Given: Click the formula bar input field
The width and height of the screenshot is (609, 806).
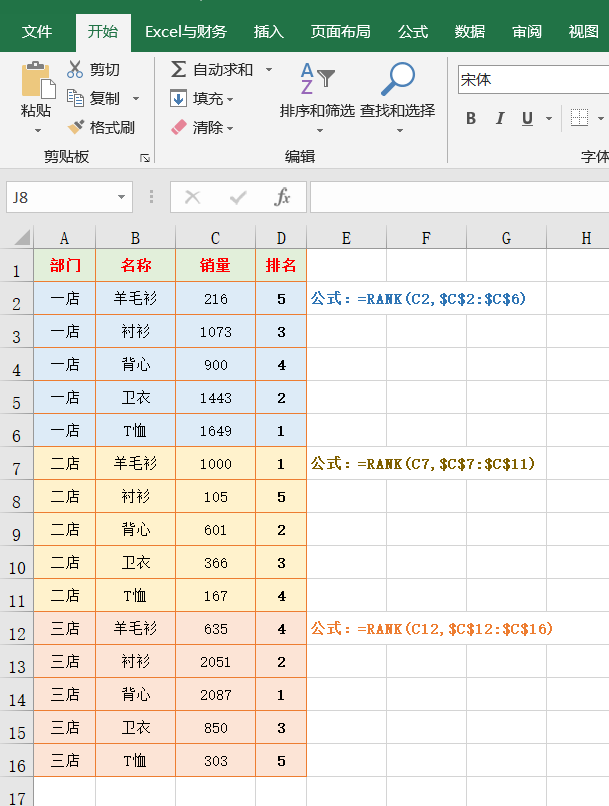Looking at the screenshot, I should click(x=458, y=197).
